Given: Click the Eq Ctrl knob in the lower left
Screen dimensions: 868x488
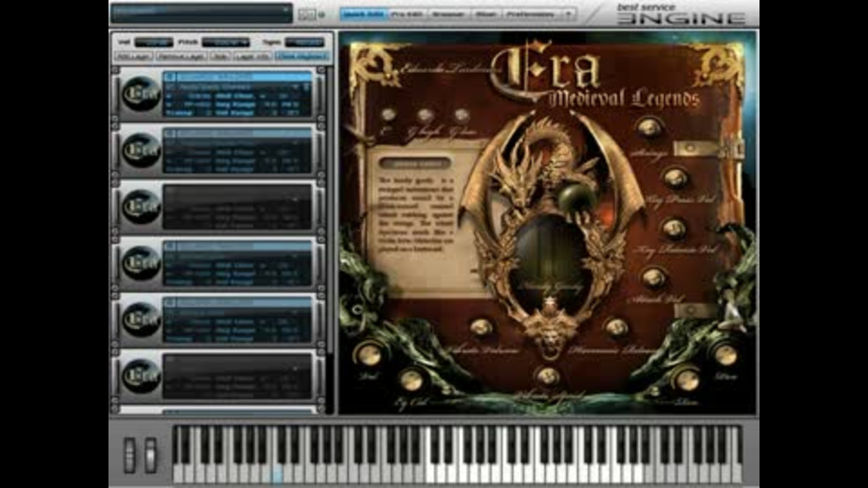Looking at the screenshot, I should pyautogui.click(x=411, y=380).
